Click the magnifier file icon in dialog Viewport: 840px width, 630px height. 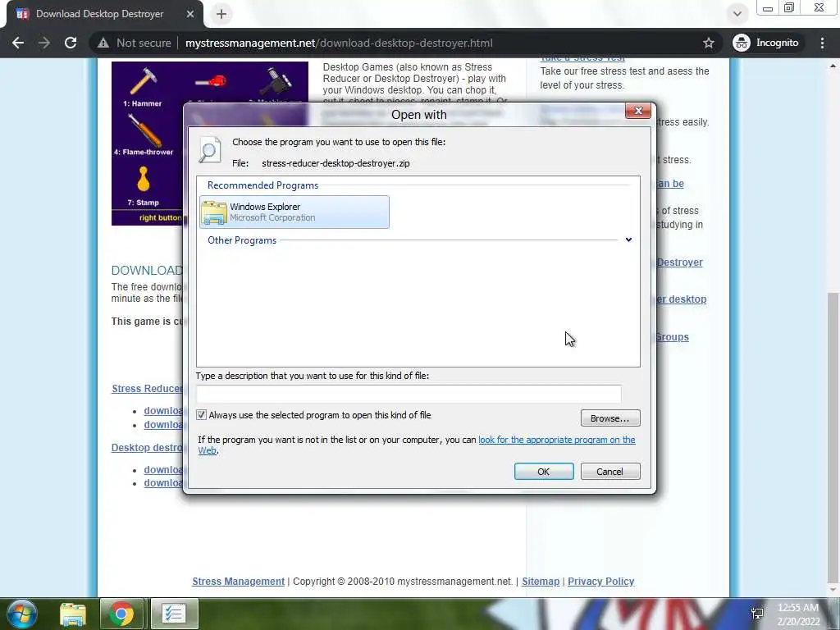210,149
